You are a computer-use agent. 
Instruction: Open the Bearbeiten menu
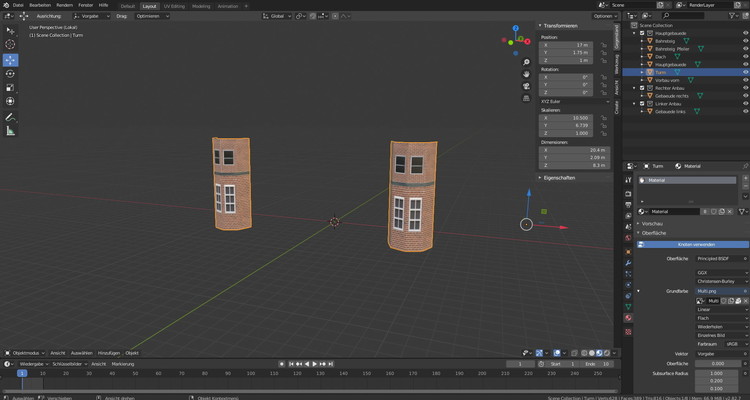39,5
